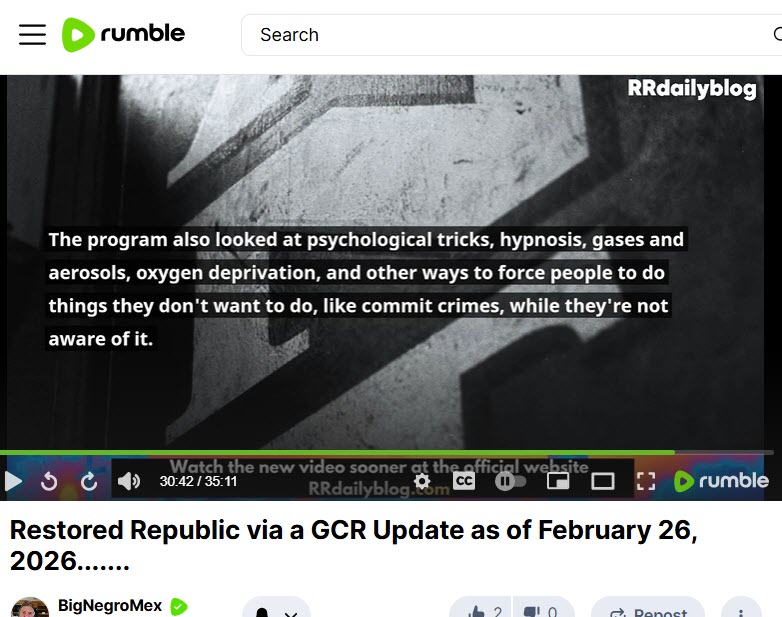The height and width of the screenshot is (617, 782).
Task: Open BigNegroMex channel avatar
Action: (30, 608)
